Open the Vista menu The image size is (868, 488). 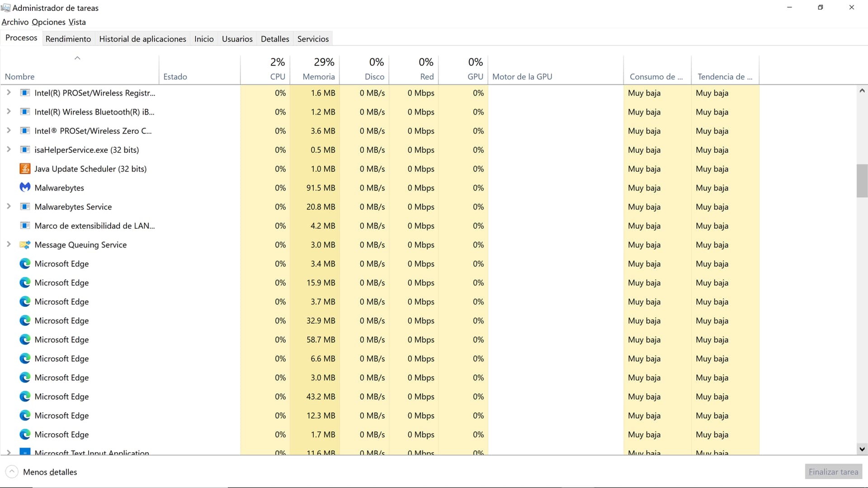(77, 22)
